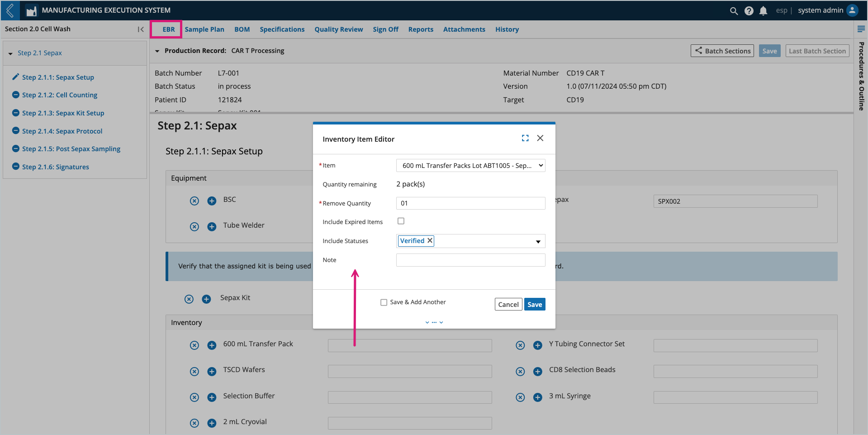Open the Specifications tab
Viewport: 868px width, 435px height.
(x=282, y=29)
